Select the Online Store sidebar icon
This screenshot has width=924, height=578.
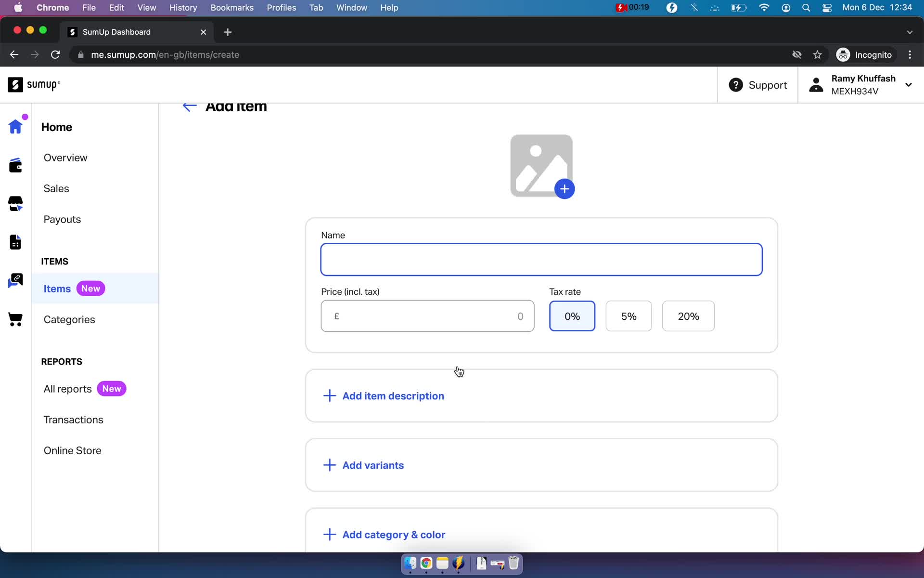point(15,319)
